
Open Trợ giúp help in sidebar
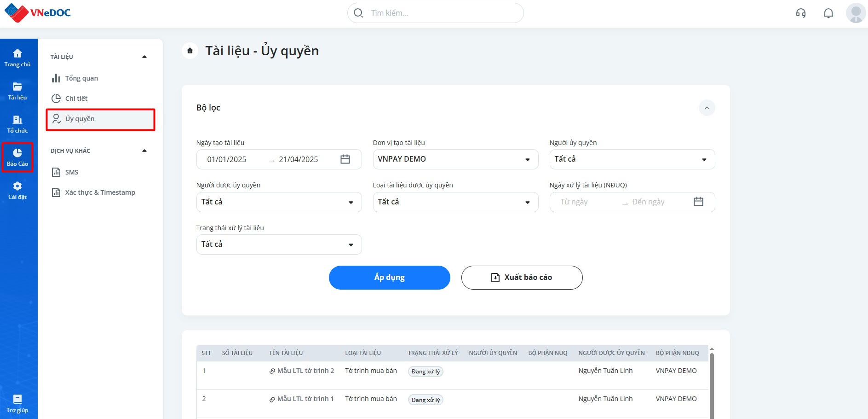coord(17,403)
